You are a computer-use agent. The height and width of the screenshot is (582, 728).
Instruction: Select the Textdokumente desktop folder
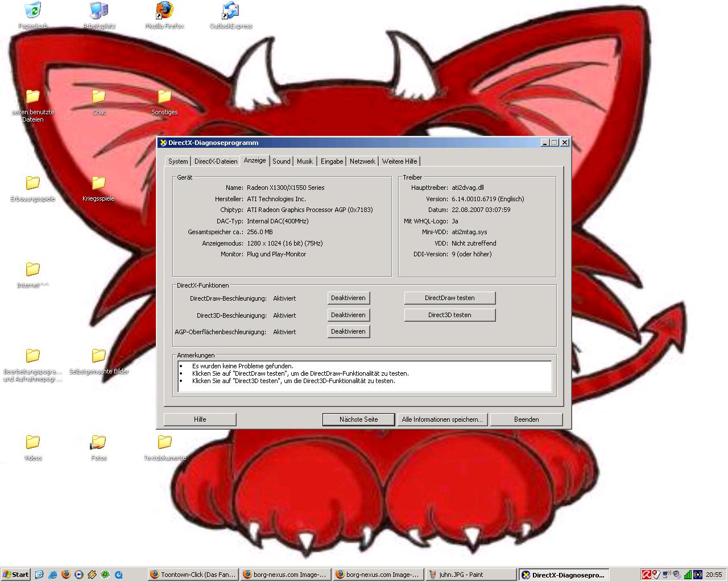pos(164,448)
